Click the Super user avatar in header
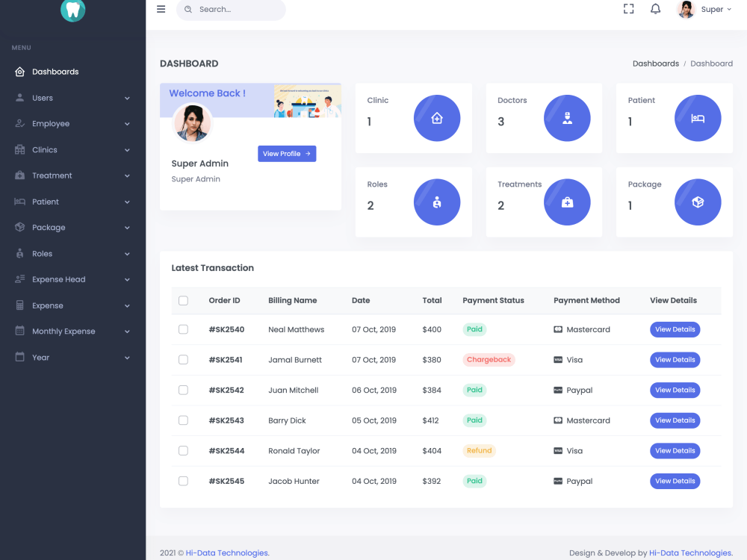747x560 pixels. click(686, 9)
